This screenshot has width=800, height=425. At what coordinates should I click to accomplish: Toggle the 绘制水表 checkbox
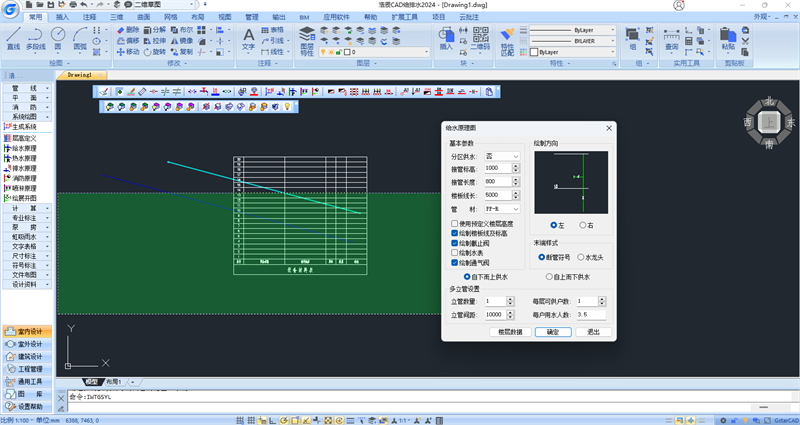point(456,253)
